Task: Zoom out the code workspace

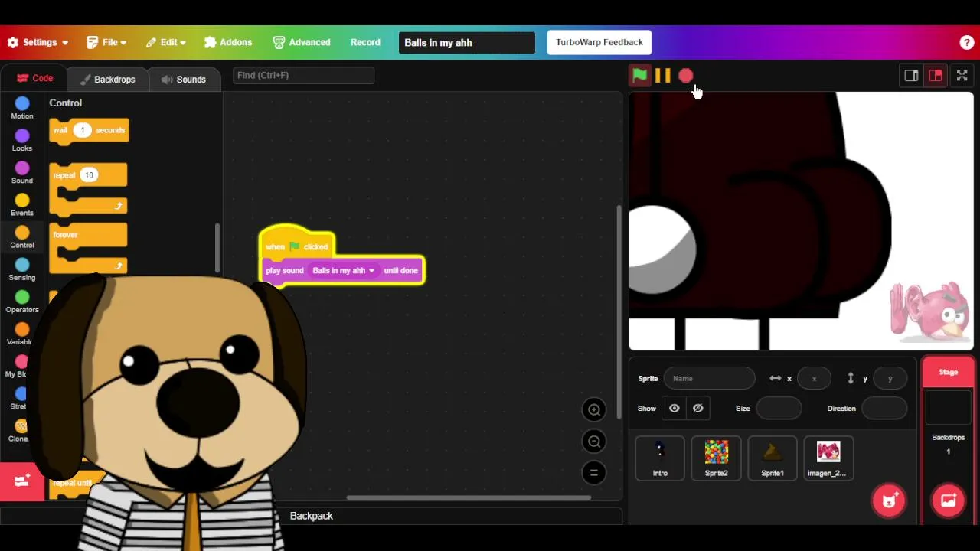Action: 594,442
